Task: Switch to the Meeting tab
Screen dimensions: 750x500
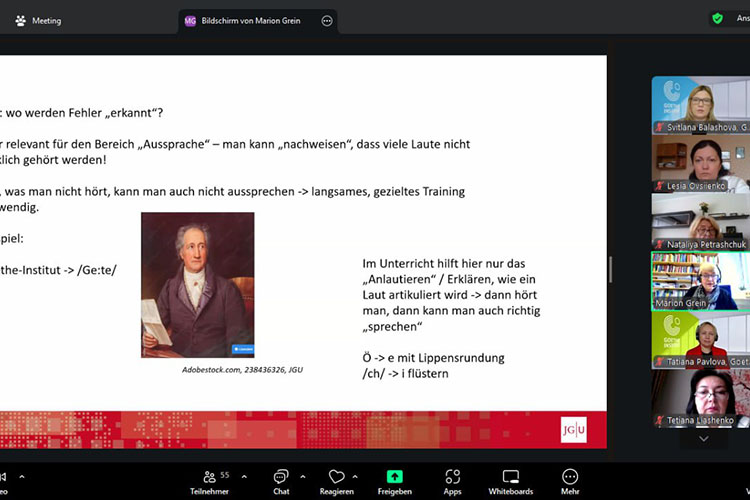Action: [38, 20]
